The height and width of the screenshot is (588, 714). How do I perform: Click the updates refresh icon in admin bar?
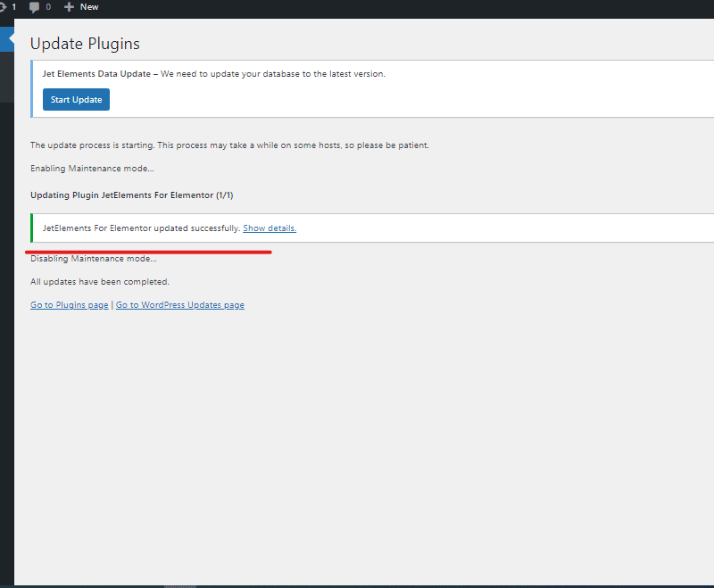pos(3,7)
